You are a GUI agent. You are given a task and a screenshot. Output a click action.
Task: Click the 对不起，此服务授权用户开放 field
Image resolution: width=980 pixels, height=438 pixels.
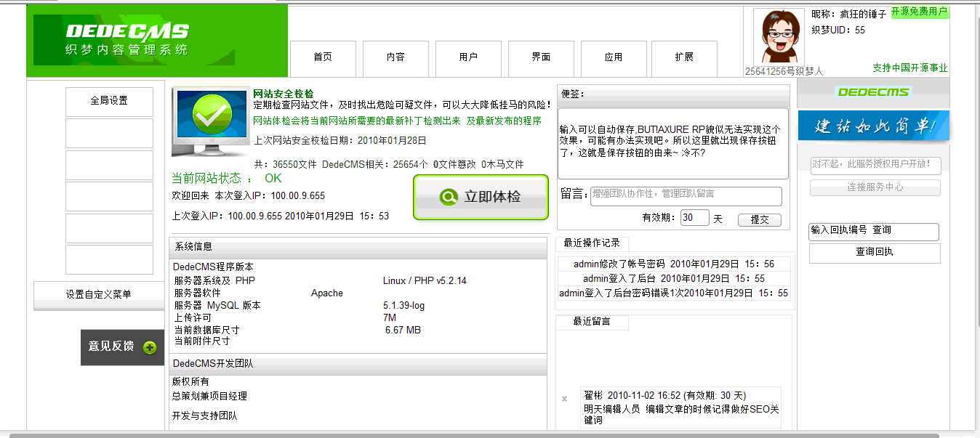click(x=875, y=165)
